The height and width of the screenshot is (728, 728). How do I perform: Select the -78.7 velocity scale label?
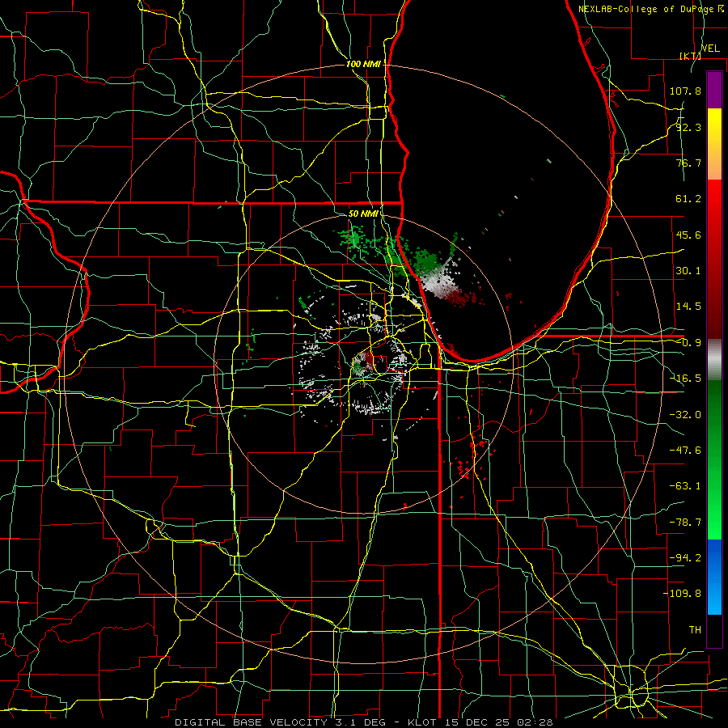point(685,523)
